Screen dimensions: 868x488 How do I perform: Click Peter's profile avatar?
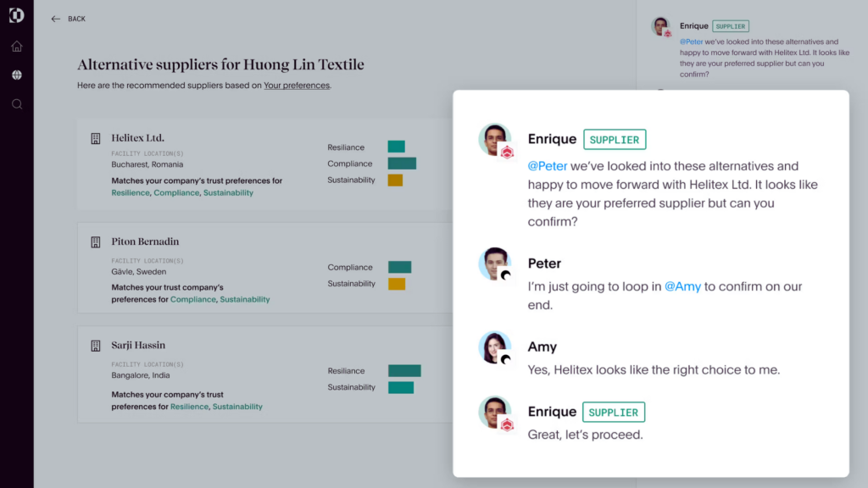point(494,264)
